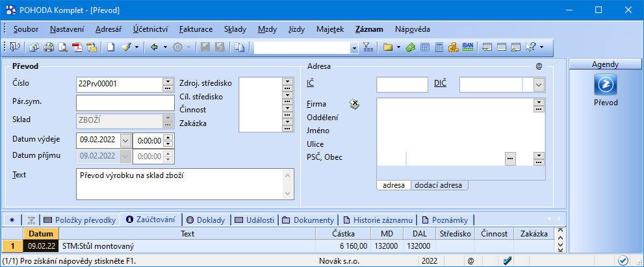Viewport: 644px width, 267px height.
Task: Click the form icon with yellow down arrow
Action: 487,47
